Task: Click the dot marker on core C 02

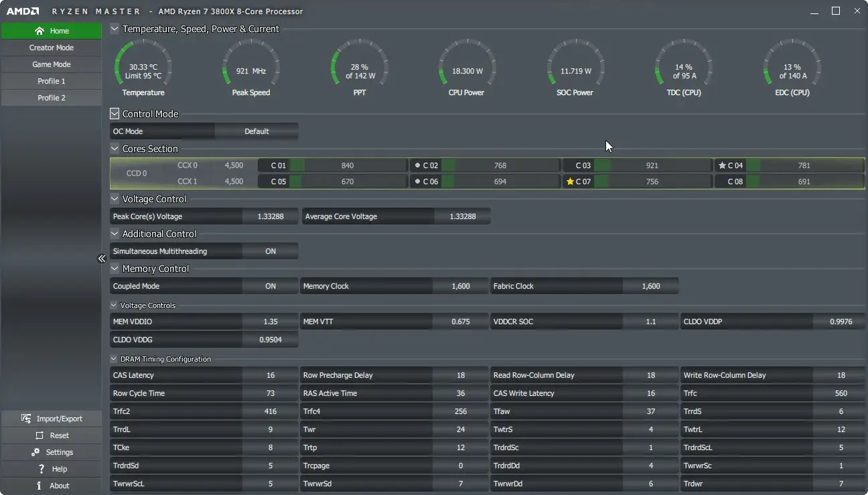Action: [x=418, y=165]
